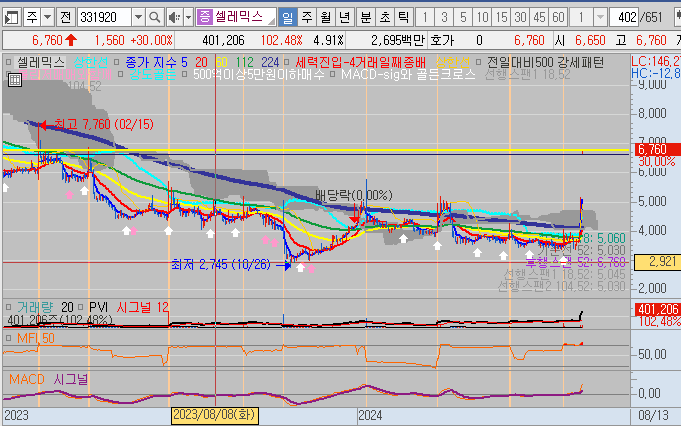Switch to the 년 yearly chart period

pos(345,17)
